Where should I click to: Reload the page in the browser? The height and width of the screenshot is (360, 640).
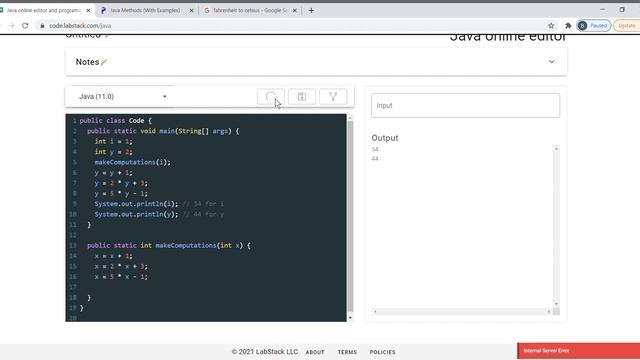[x=25, y=25]
